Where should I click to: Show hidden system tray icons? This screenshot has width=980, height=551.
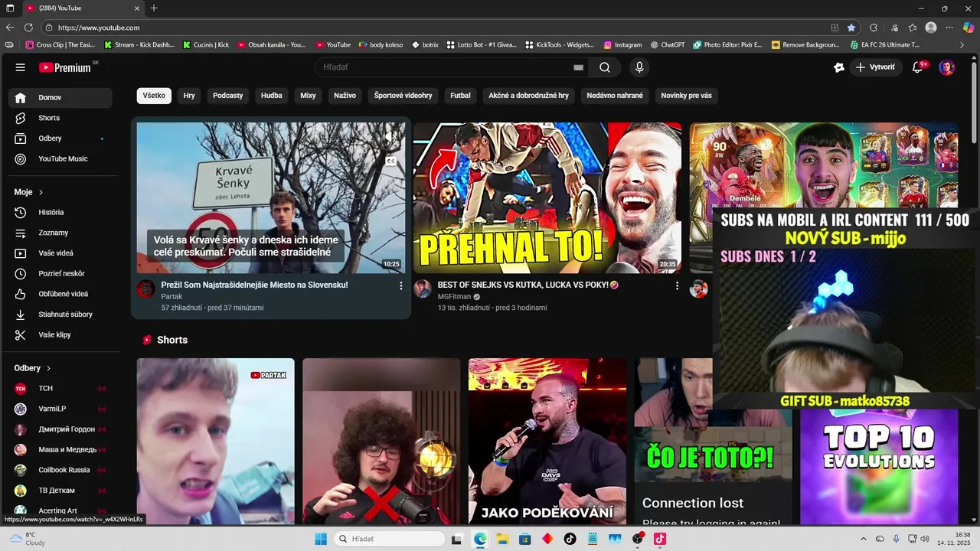[x=864, y=539]
